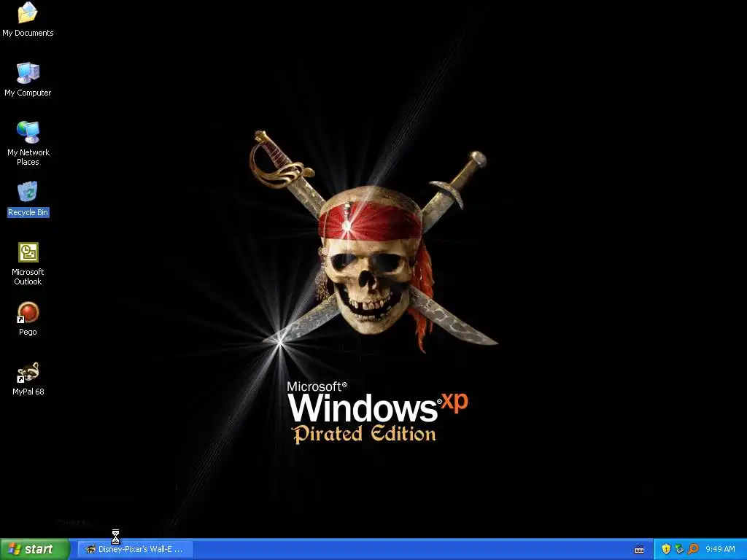Click the orange magnifier tray icon

[693, 549]
